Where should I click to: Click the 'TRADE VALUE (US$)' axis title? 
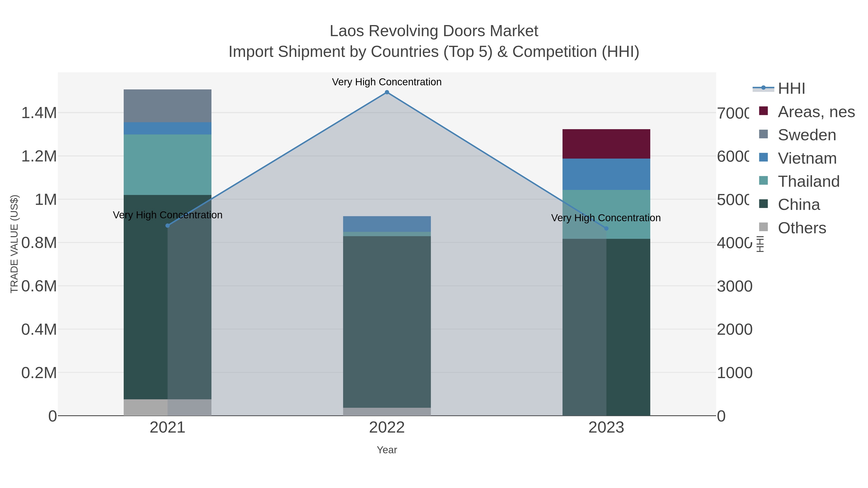[x=14, y=244]
